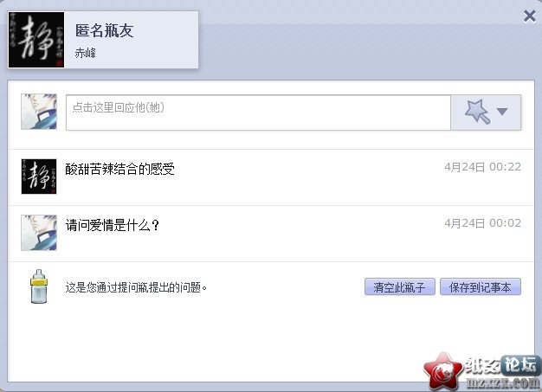Click the reply field 点击这里回应他(她)
Viewport: 542px width, 392px height.
pos(258,112)
